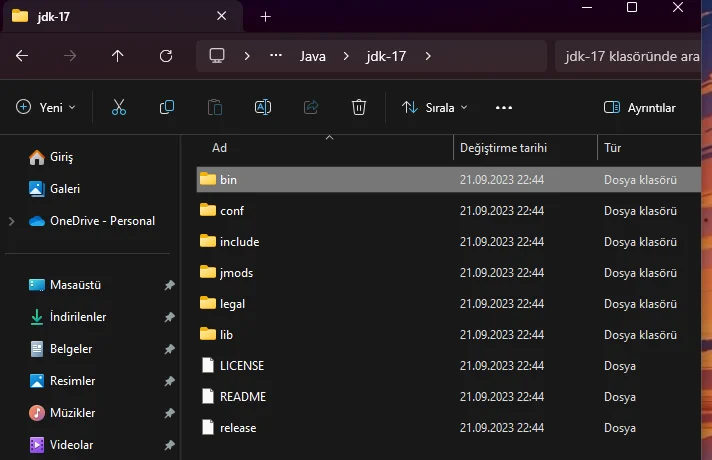Maximize the File Explorer window
Screen dimensions: 712x460
click(x=632, y=7)
